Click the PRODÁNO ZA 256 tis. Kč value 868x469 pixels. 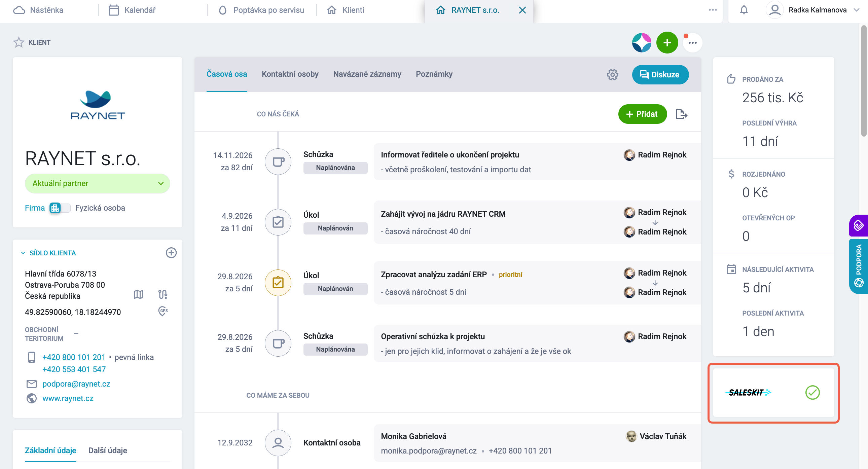pos(773,98)
